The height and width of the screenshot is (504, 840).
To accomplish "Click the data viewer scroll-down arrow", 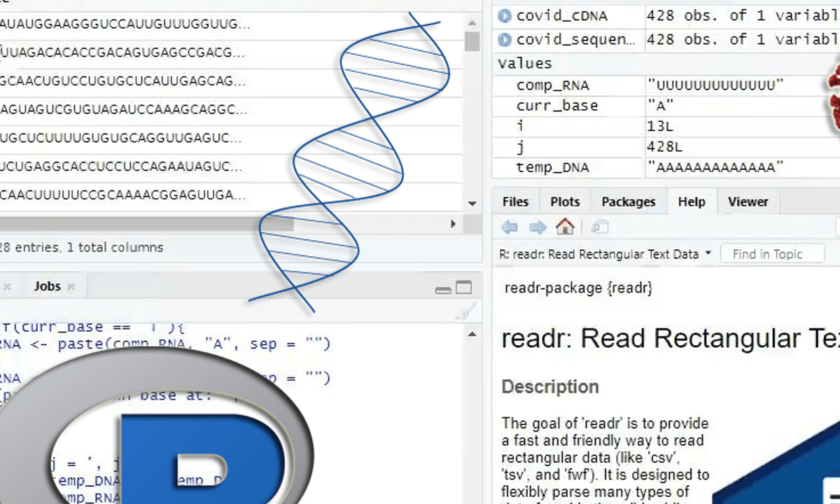I will point(472,203).
